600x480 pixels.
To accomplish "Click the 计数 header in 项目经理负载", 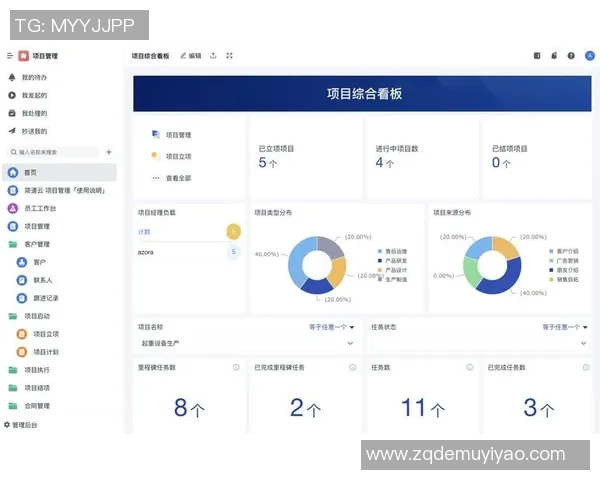I will click(x=144, y=232).
